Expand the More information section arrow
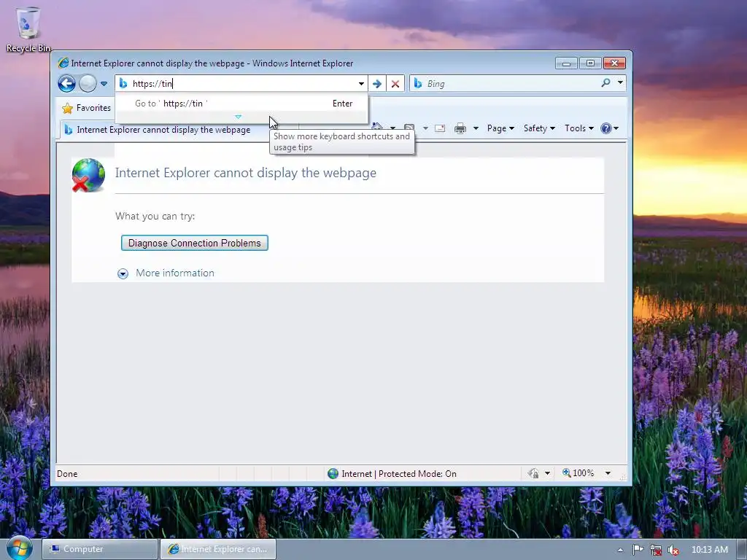This screenshot has height=560, width=747. (123, 273)
